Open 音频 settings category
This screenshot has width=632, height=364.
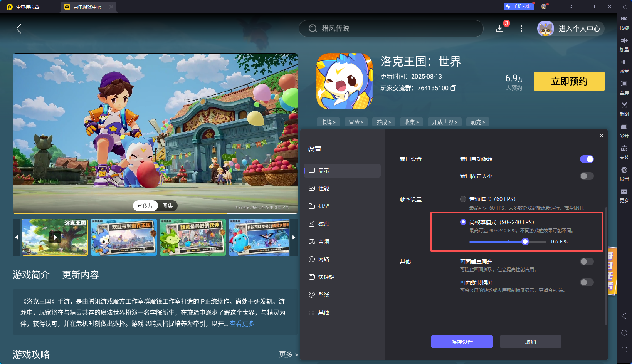(x=342, y=242)
